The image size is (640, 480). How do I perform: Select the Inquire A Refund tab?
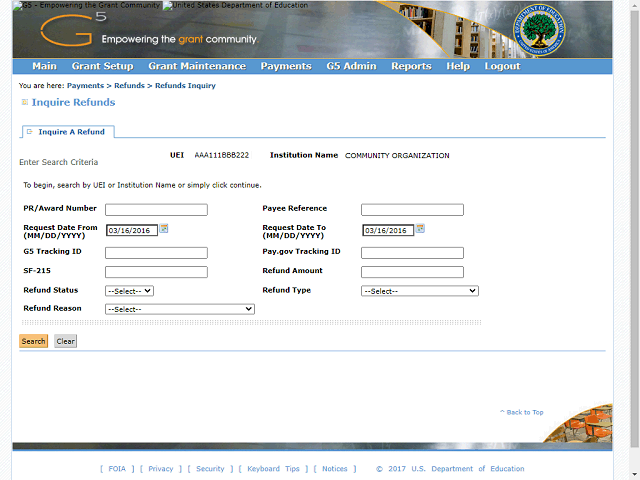click(69, 132)
